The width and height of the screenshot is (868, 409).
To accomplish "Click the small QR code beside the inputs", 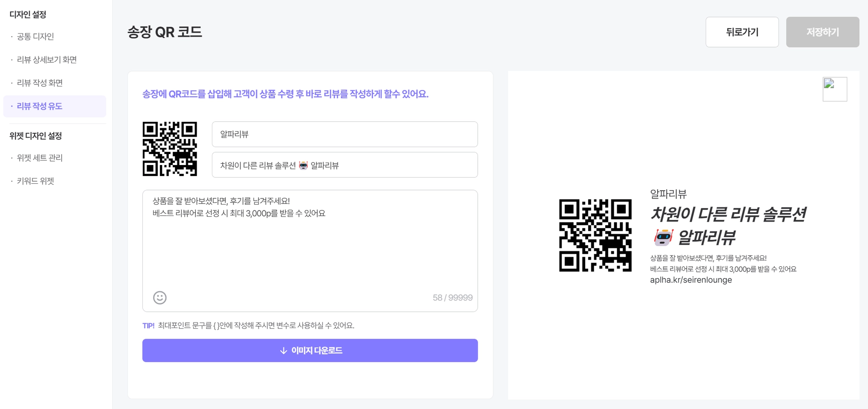I will click(170, 149).
